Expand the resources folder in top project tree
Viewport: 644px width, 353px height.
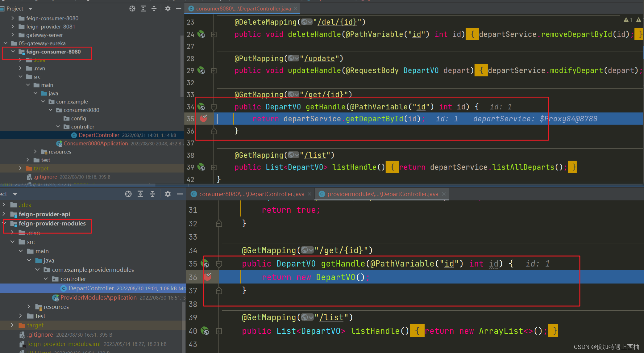tap(35, 152)
